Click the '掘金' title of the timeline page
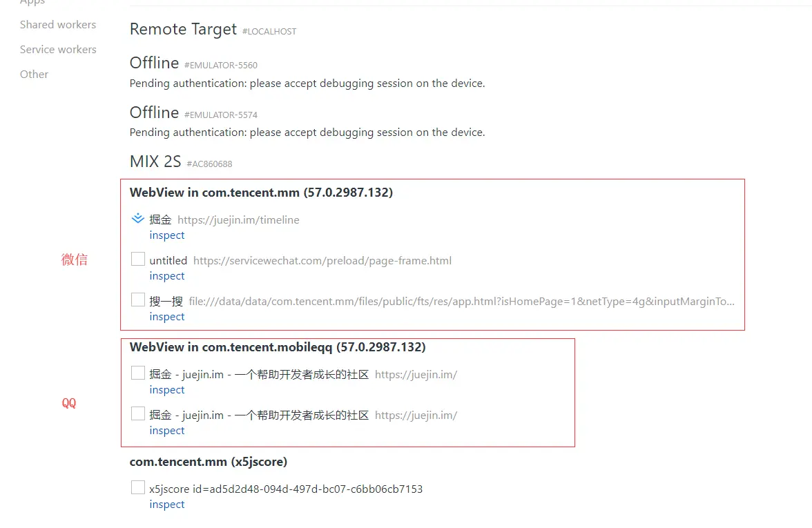The image size is (812, 528). [160, 220]
